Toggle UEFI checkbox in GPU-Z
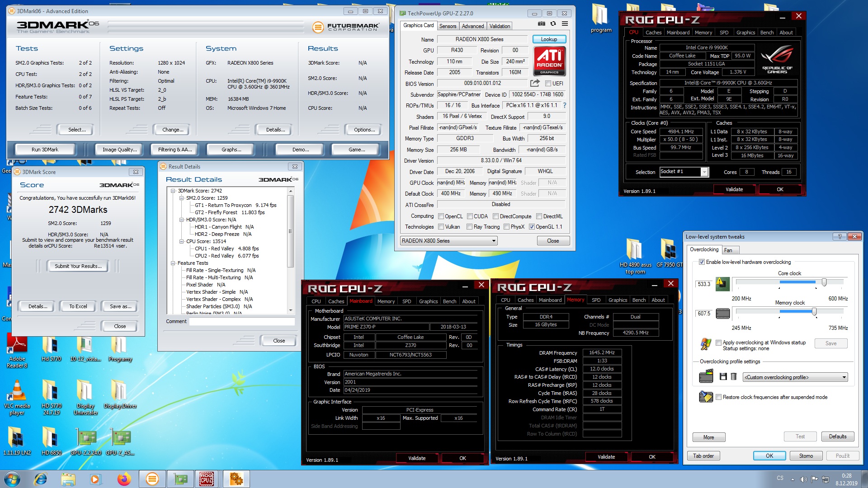 tap(548, 84)
